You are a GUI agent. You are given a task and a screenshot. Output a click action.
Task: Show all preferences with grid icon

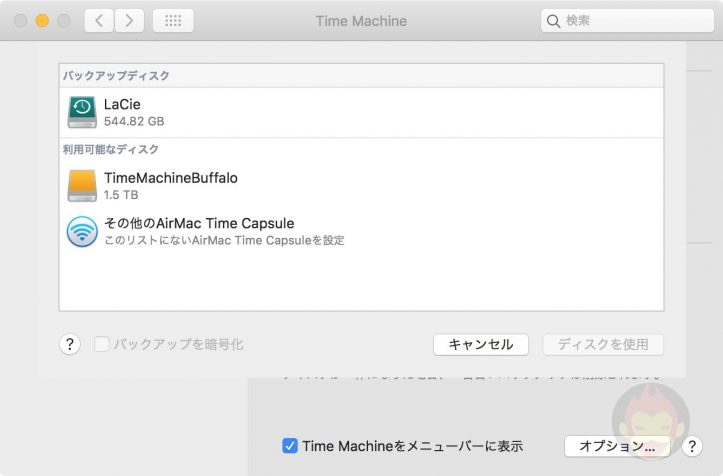[173, 21]
